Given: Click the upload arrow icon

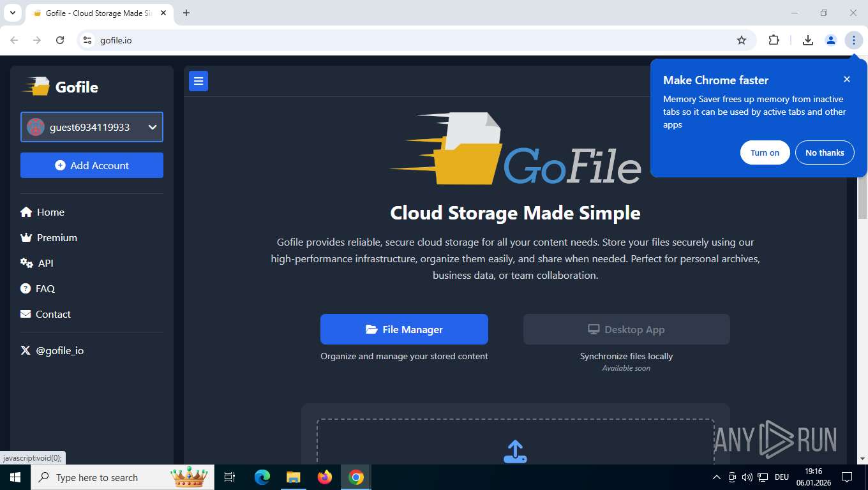Looking at the screenshot, I should coord(515,451).
